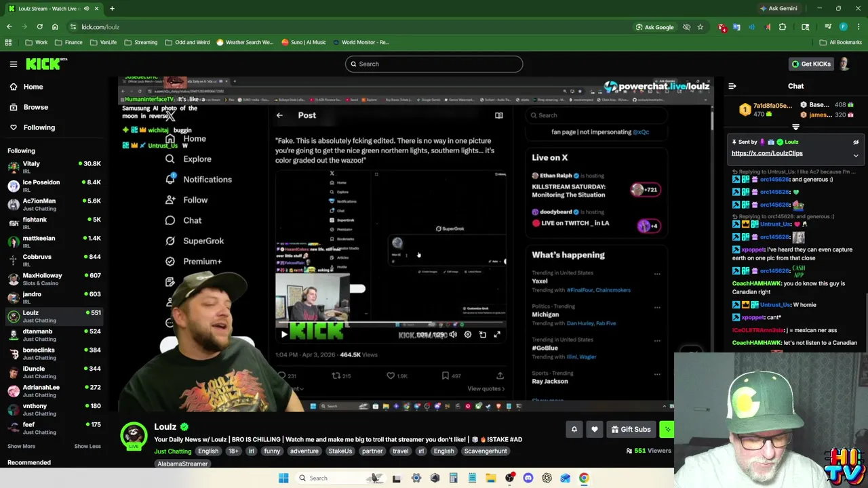Click the Scavengerhunt tag

tap(486, 451)
